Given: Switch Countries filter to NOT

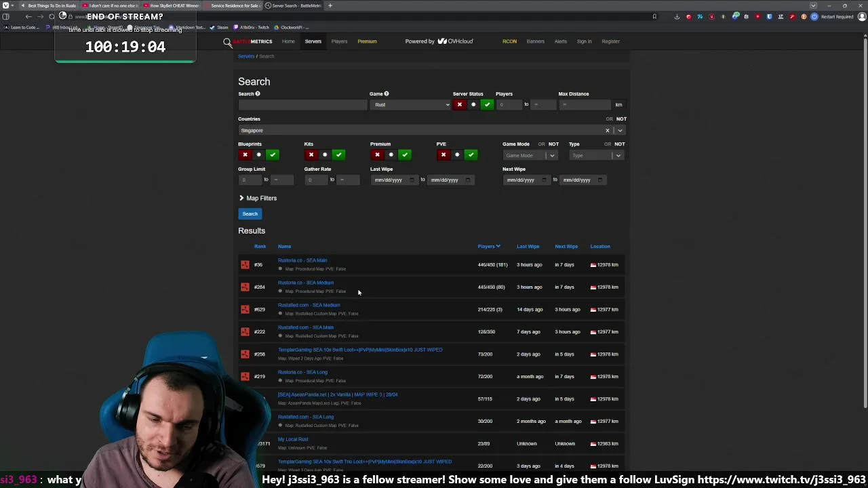Looking at the screenshot, I should click(x=621, y=119).
